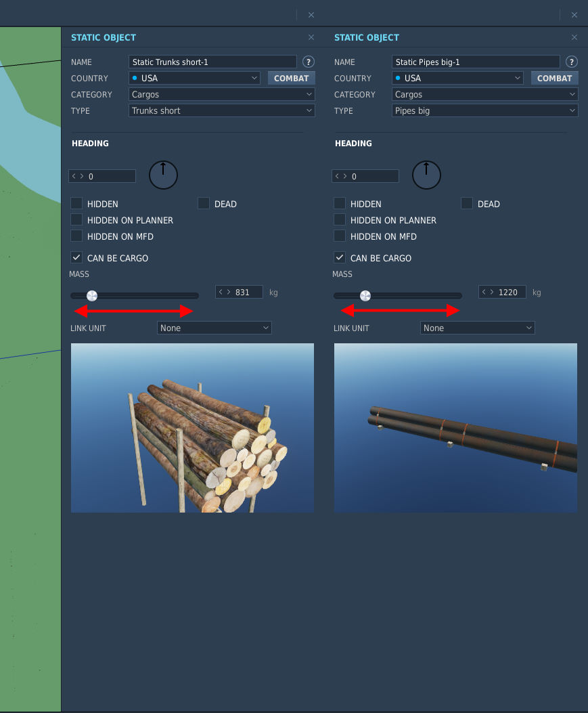Click the MASS slider handle on the Trunks panel
Viewport: 588px width, 713px height.
coord(91,295)
